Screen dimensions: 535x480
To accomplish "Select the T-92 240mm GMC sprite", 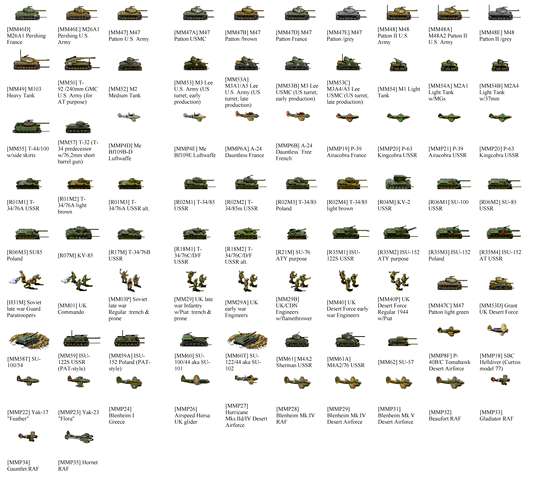I will click(x=81, y=63).
